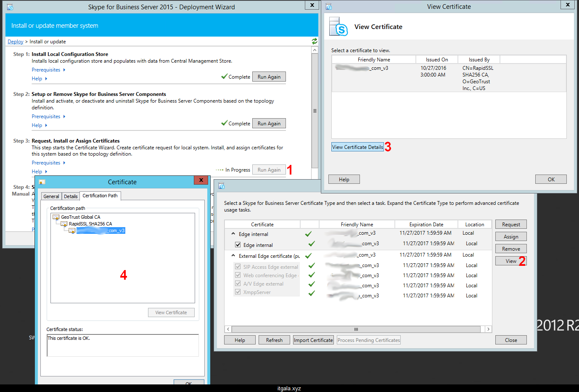The image size is (579, 392).
Task: Click the Remove button in Certificate Wizard
Action: click(x=511, y=249)
